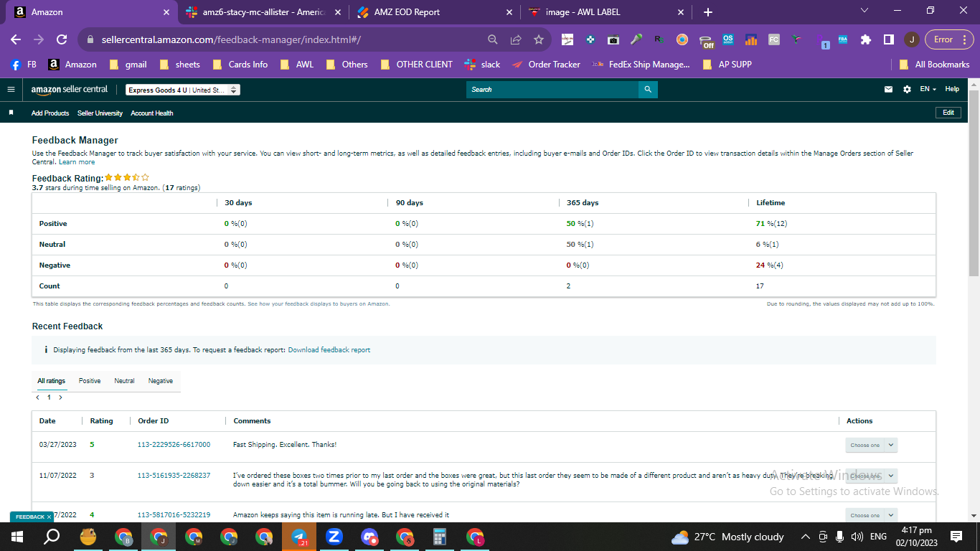Go back using the browser back arrow
980x551 pixels.
click(x=16, y=39)
